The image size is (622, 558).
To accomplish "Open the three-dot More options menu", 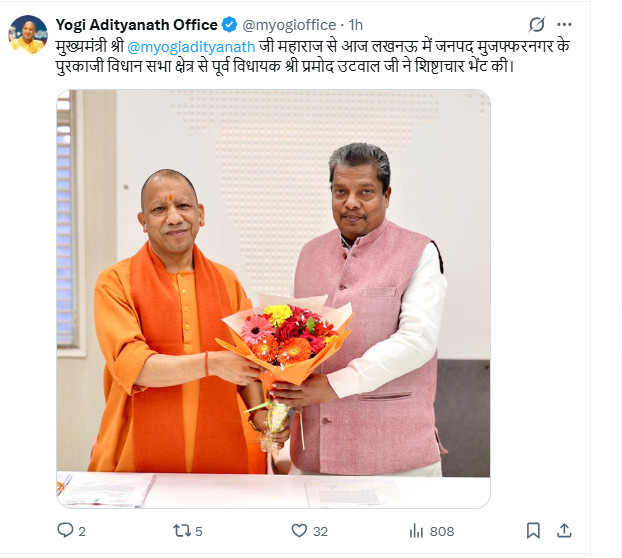I will [564, 25].
